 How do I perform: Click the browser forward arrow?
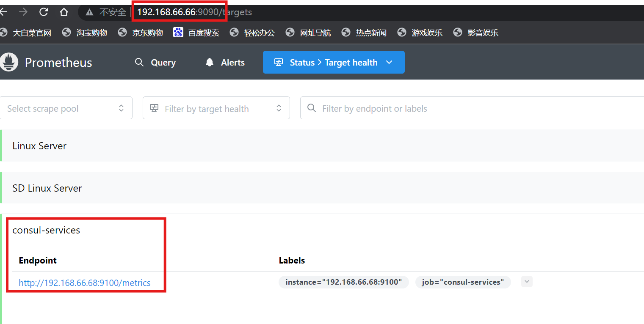(23, 12)
